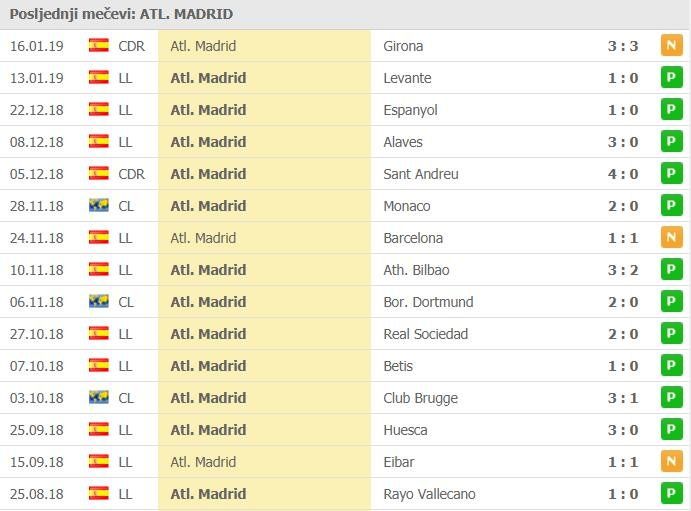
Task: Click the win badge for the Bor. Dortmund match
Action: click(x=671, y=302)
